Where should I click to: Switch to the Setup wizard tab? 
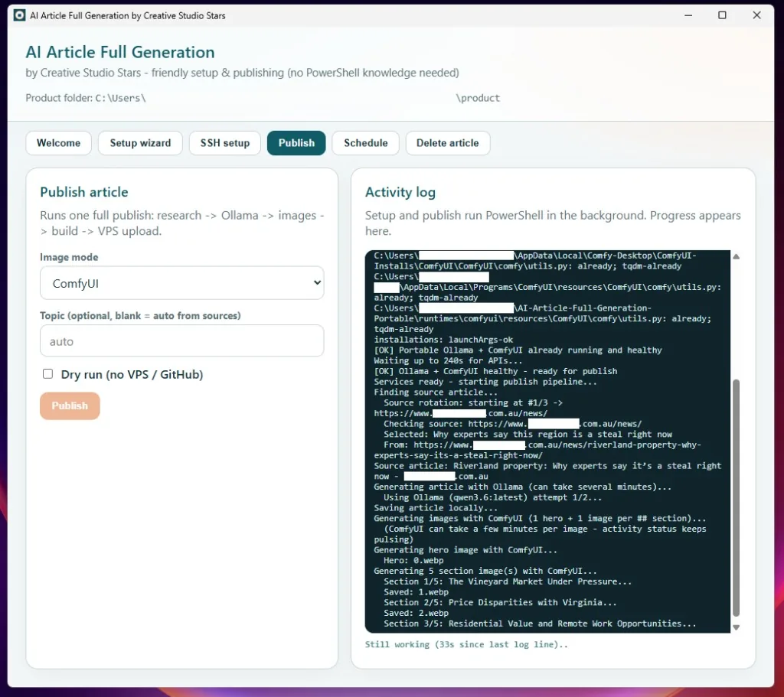tap(140, 143)
